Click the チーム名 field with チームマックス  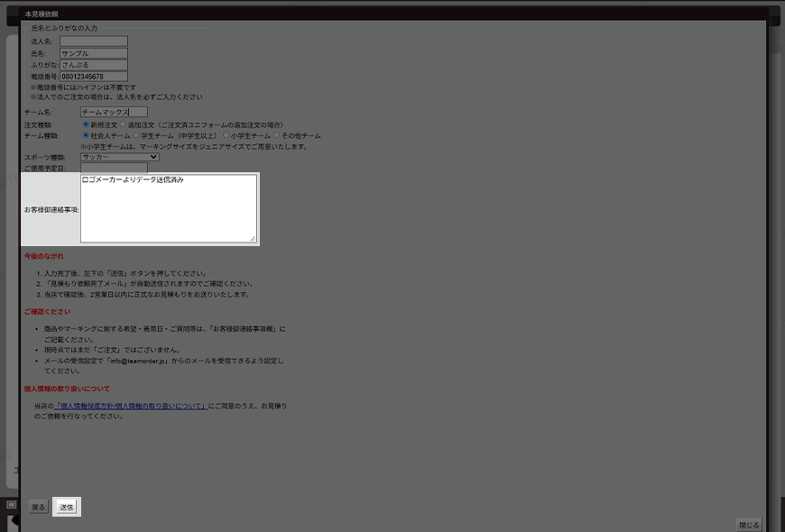115,112
